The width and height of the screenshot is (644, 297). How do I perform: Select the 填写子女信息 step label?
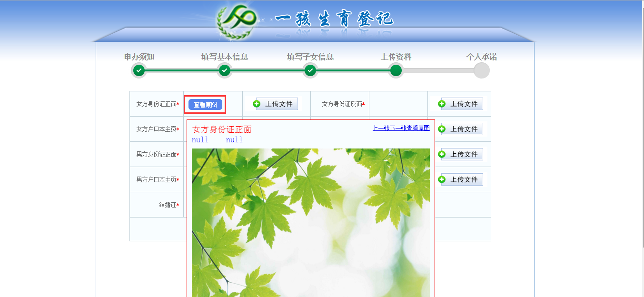point(310,56)
